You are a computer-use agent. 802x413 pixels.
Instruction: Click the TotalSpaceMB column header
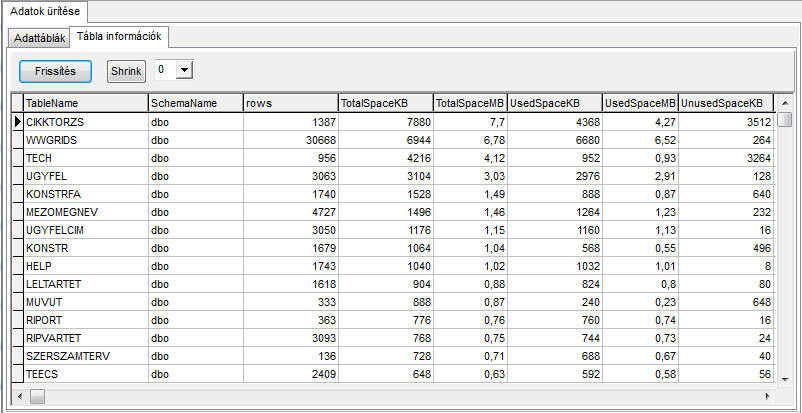[470, 103]
